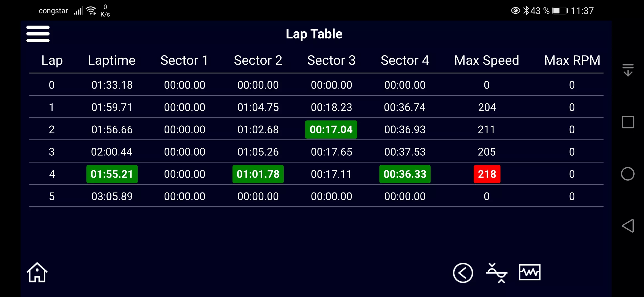Screen dimensions: 644x297
Task: Open the hamburger menu
Action: [x=38, y=34]
